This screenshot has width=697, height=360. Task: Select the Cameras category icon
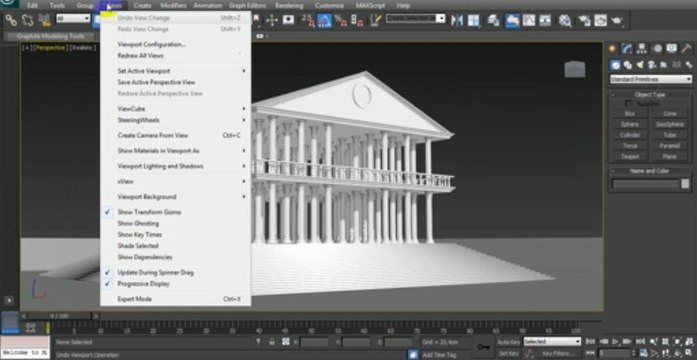[x=652, y=65]
